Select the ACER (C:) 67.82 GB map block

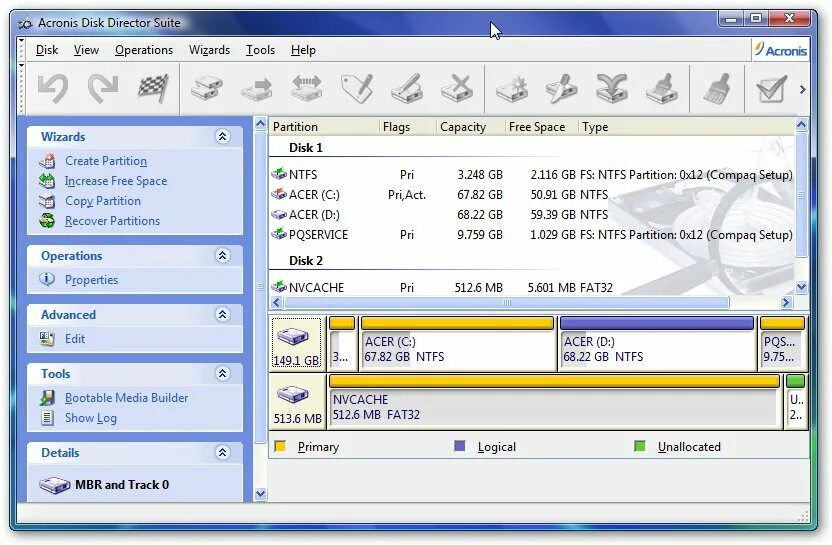(x=457, y=343)
